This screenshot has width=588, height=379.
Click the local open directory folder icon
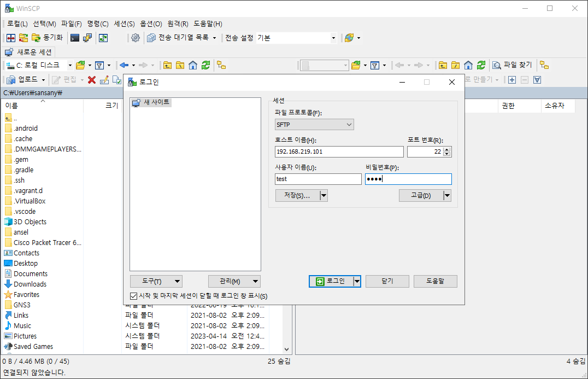pyautogui.click(x=80, y=65)
